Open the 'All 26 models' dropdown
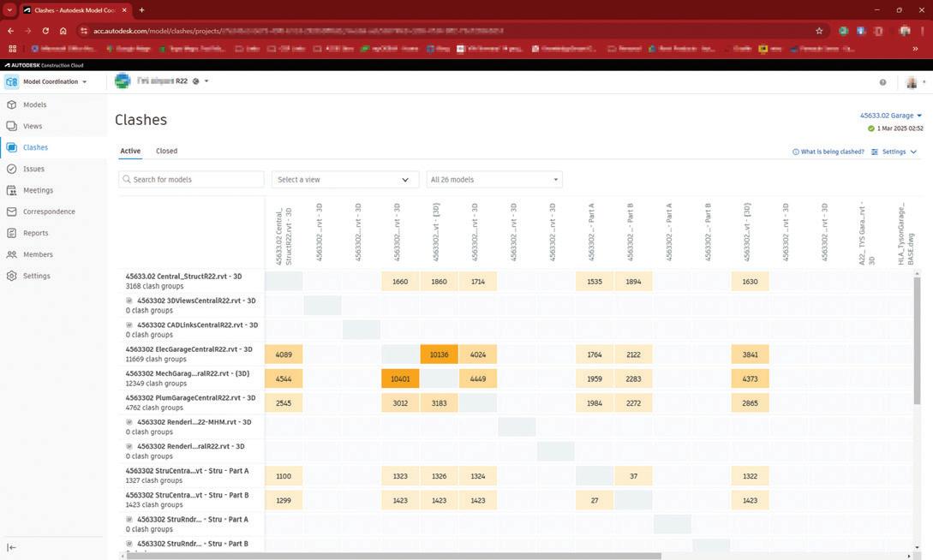 pyautogui.click(x=494, y=180)
